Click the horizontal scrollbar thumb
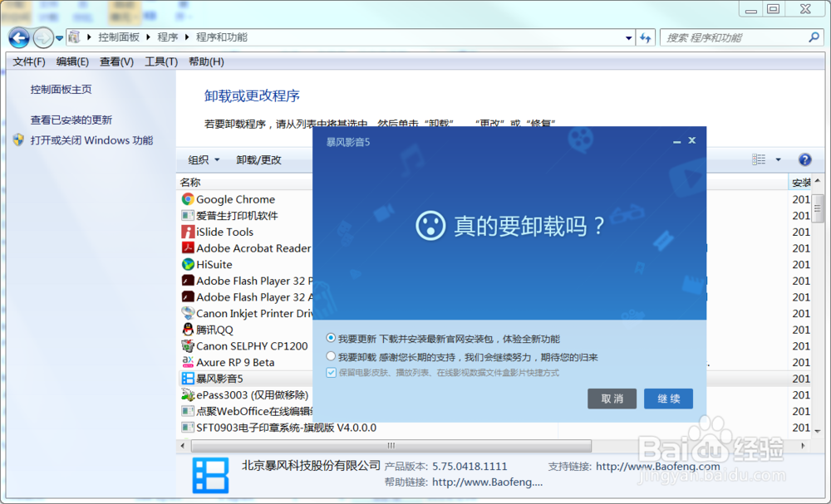Screen dimensions: 831x504 pyautogui.click(x=391, y=446)
